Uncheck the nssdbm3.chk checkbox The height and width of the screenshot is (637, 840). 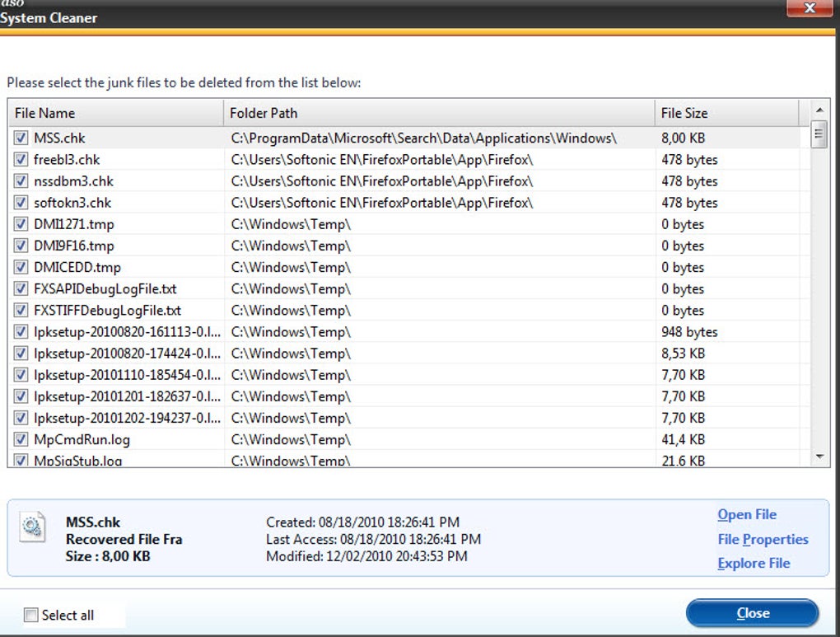21,180
